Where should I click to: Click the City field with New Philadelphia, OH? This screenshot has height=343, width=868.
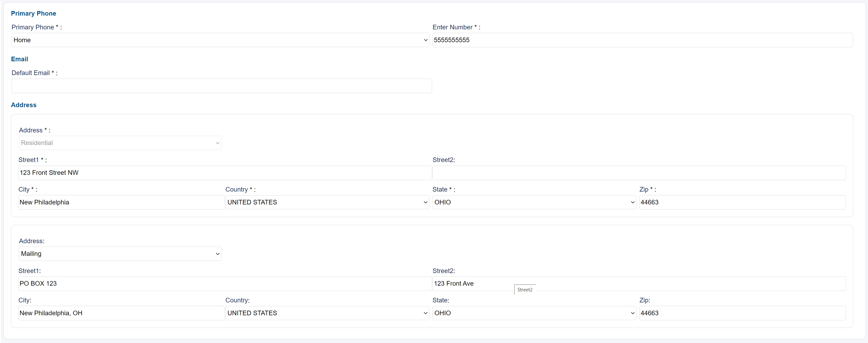click(x=121, y=313)
